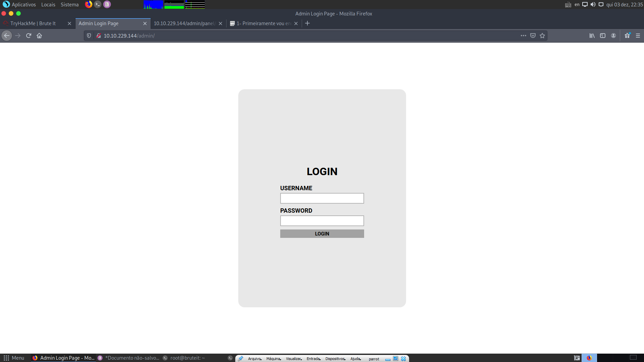Open the Dispositivos menu of VirtualBox
The width and height of the screenshot is (644, 362).
point(335,358)
